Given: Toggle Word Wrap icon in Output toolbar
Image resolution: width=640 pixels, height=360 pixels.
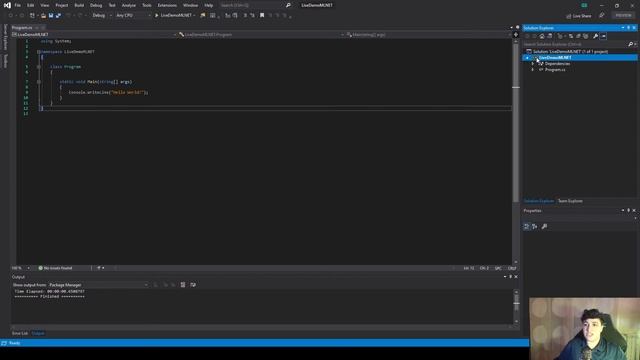Looking at the screenshot, I should [193, 285].
